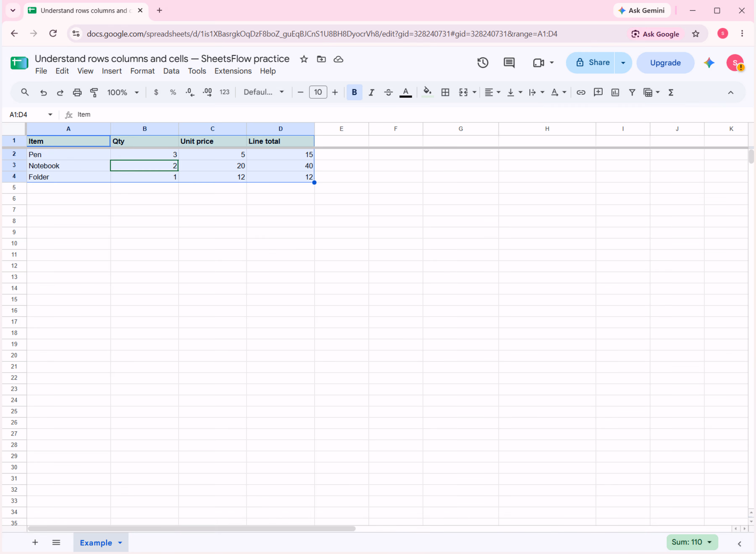Toggle italic formatting
This screenshot has width=756, height=554.
point(371,92)
